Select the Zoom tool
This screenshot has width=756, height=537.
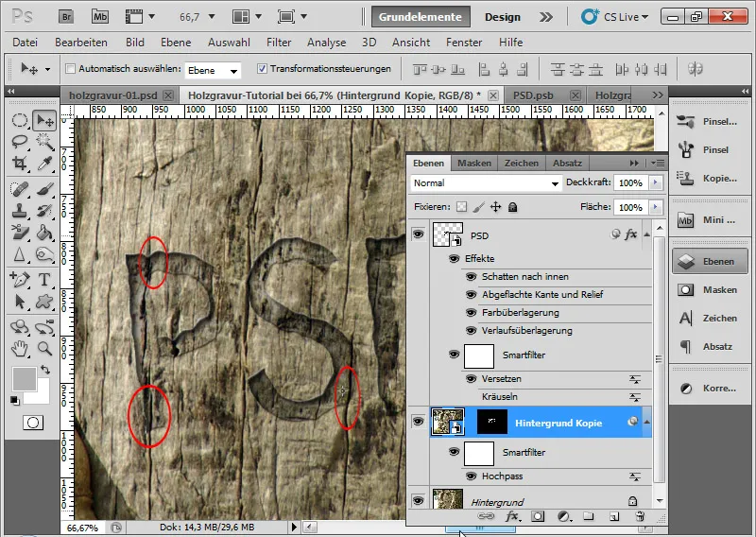(44, 348)
